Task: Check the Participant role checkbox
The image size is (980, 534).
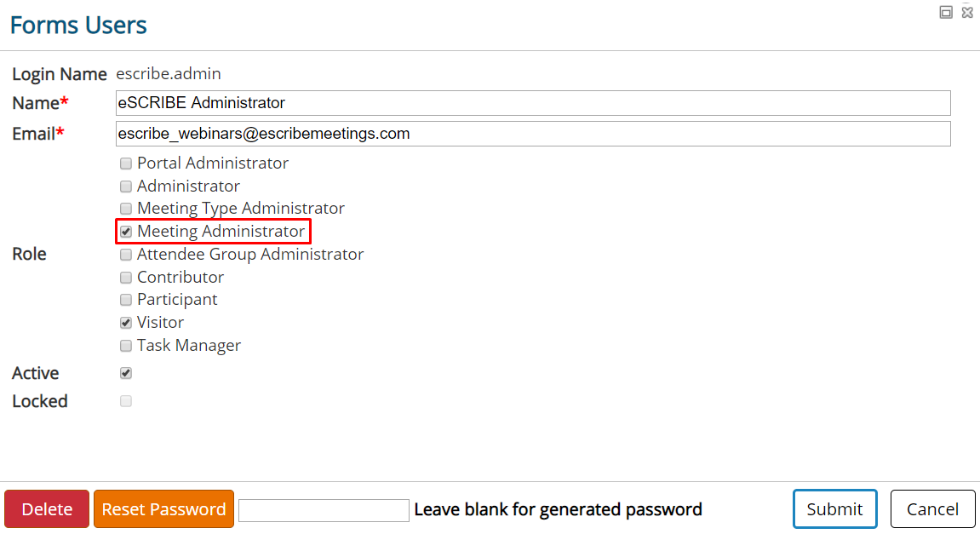Action: (x=125, y=299)
